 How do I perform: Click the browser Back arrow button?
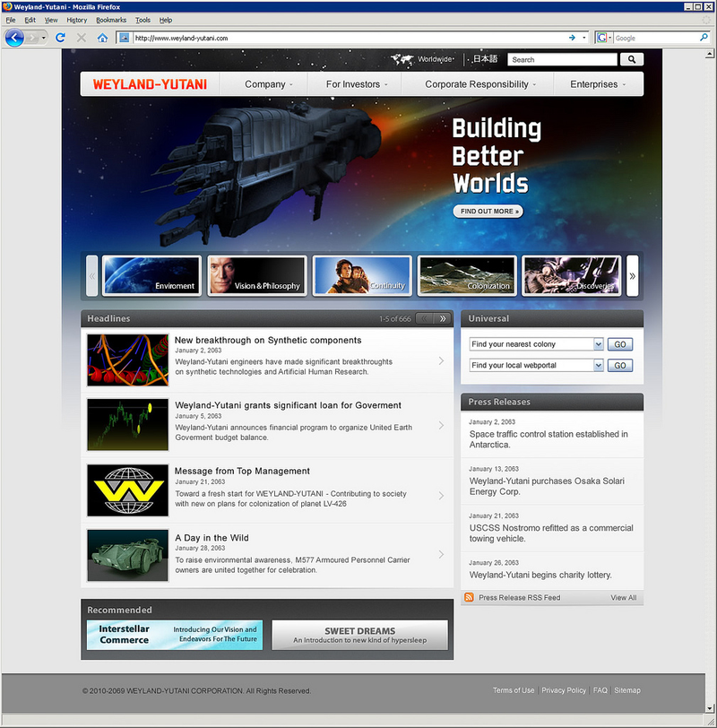14,38
